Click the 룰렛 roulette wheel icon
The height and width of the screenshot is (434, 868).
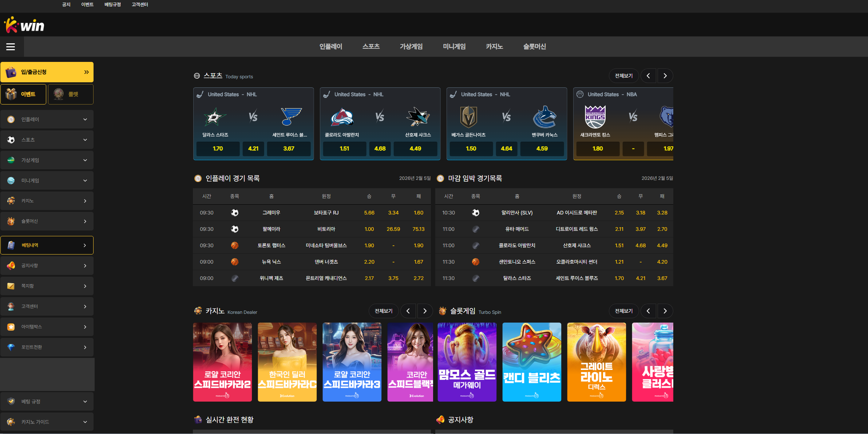(x=59, y=94)
